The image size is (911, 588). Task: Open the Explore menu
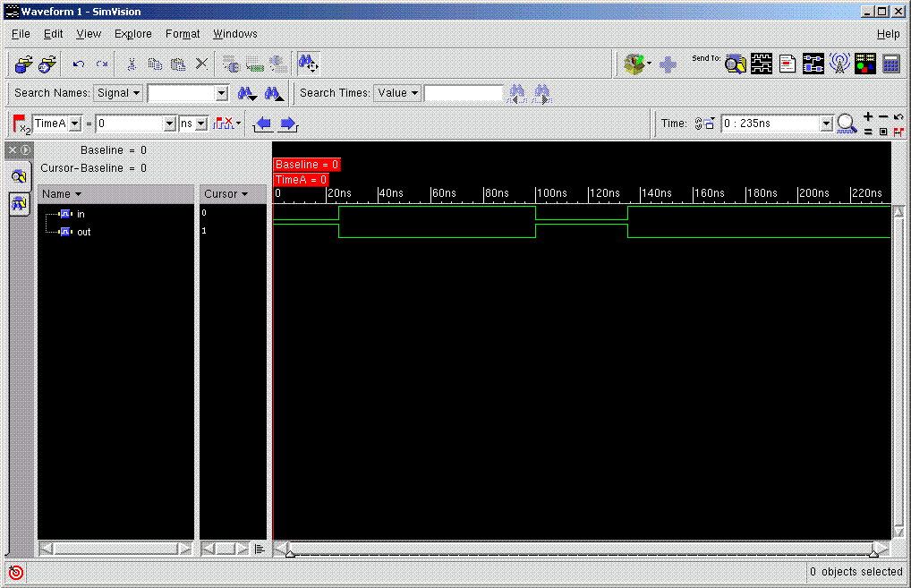click(133, 34)
